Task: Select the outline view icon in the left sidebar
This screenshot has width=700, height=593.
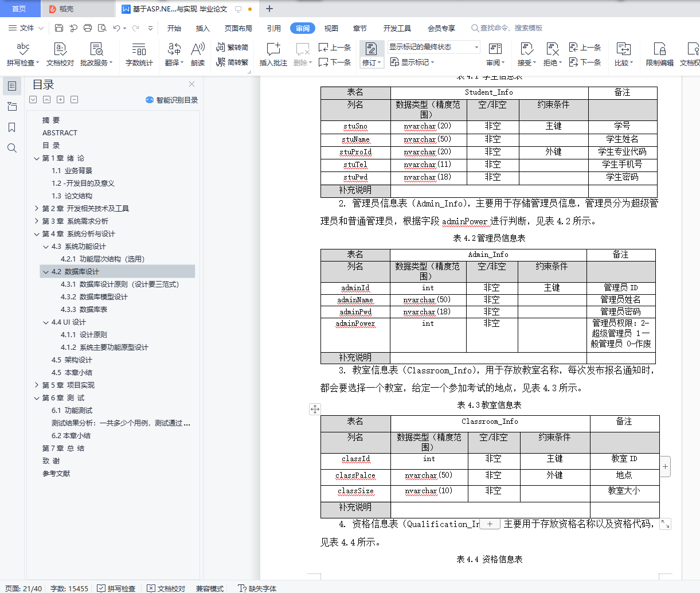Action: pyautogui.click(x=12, y=86)
